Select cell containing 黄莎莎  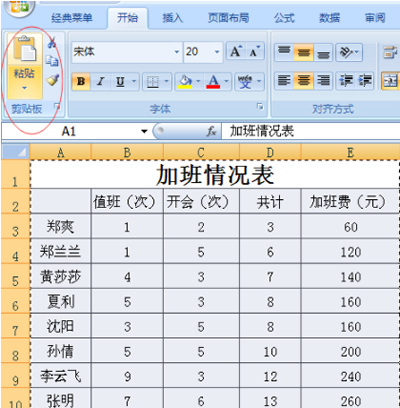60,276
